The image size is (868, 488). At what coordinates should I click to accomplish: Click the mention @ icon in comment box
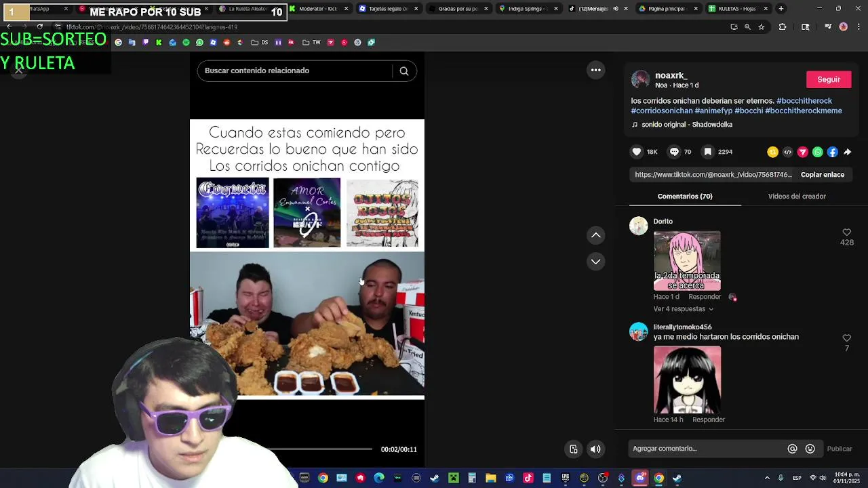792,449
